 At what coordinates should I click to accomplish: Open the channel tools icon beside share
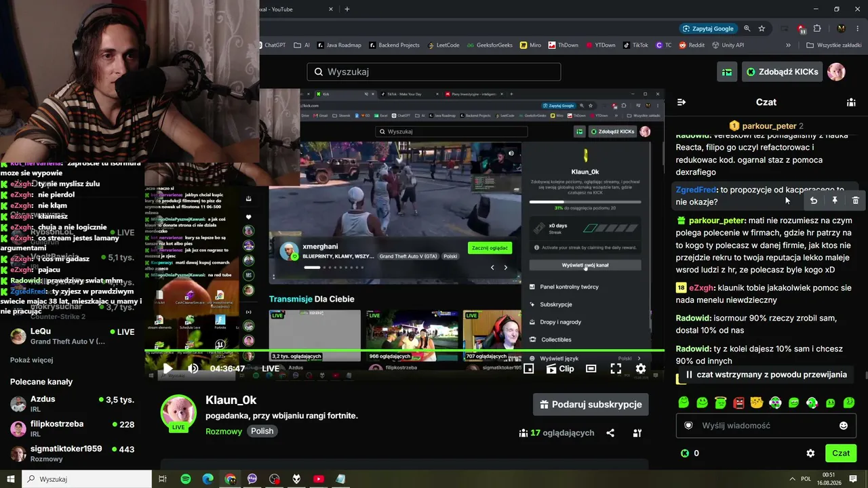coord(637,433)
